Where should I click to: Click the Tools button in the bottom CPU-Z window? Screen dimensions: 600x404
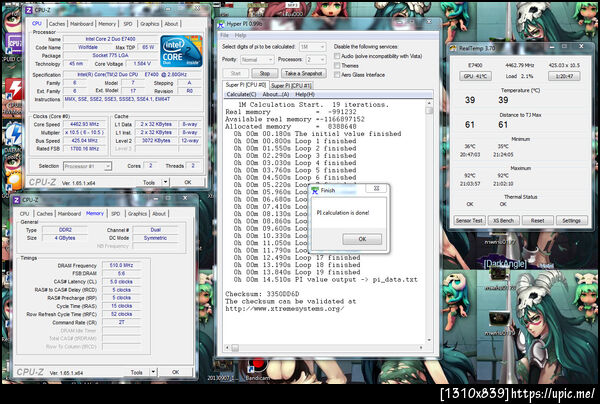coord(137,372)
